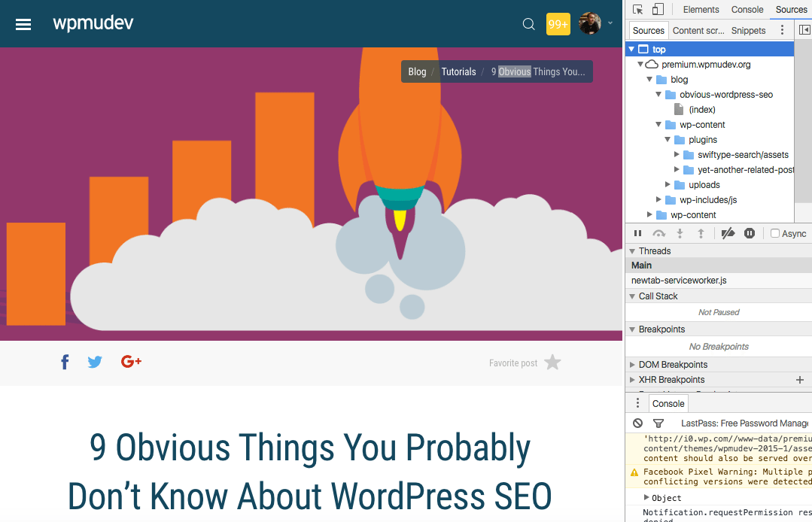Pause script execution in debugger

[638, 234]
